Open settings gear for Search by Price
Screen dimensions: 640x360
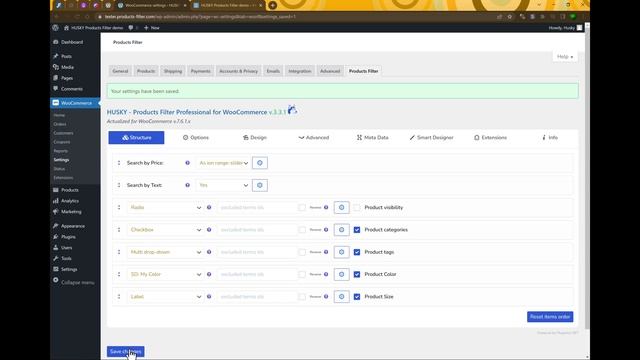tap(260, 163)
